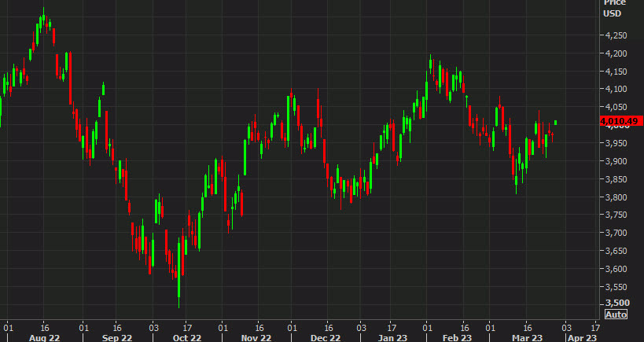Click the 4,050 price axis label

click(x=616, y=107)
